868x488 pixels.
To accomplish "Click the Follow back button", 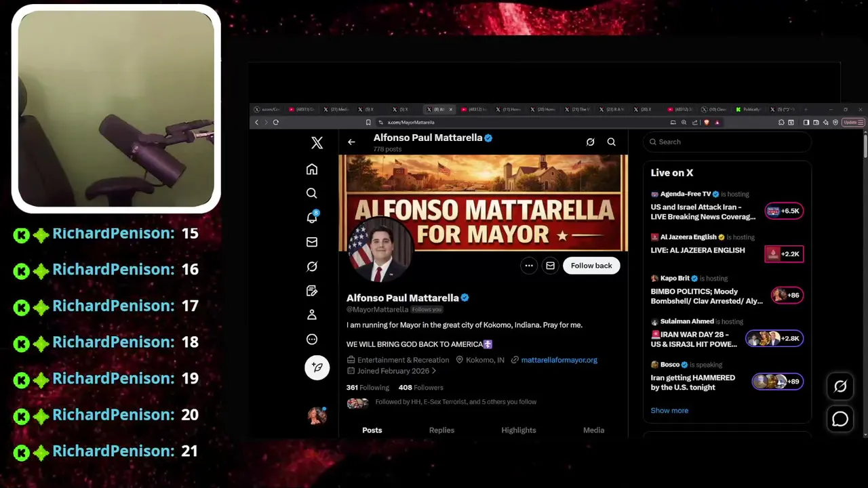I will (591, 266).
